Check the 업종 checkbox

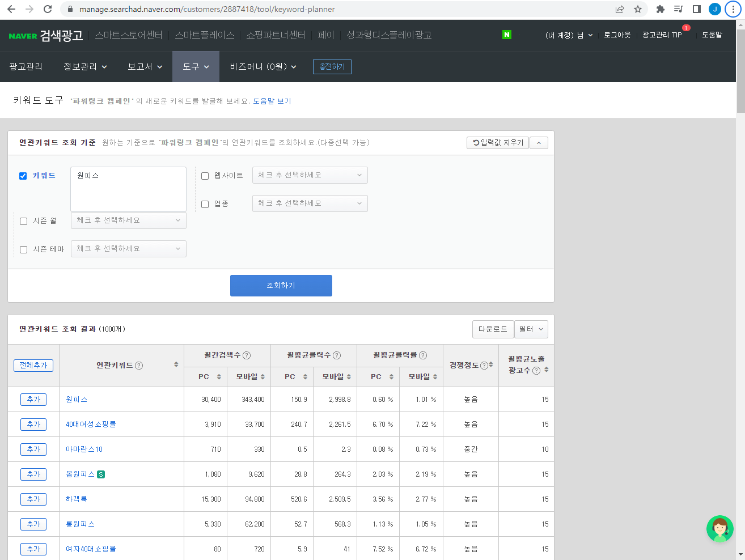205,204
